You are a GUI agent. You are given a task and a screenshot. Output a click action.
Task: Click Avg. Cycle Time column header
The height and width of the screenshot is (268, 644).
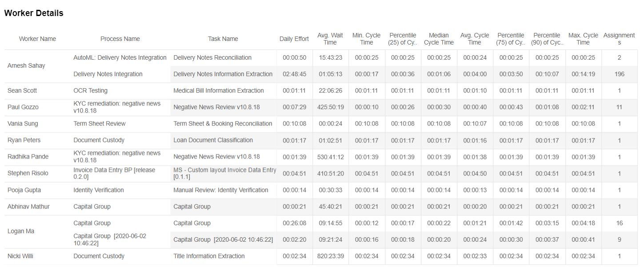(x=475, y=39)
